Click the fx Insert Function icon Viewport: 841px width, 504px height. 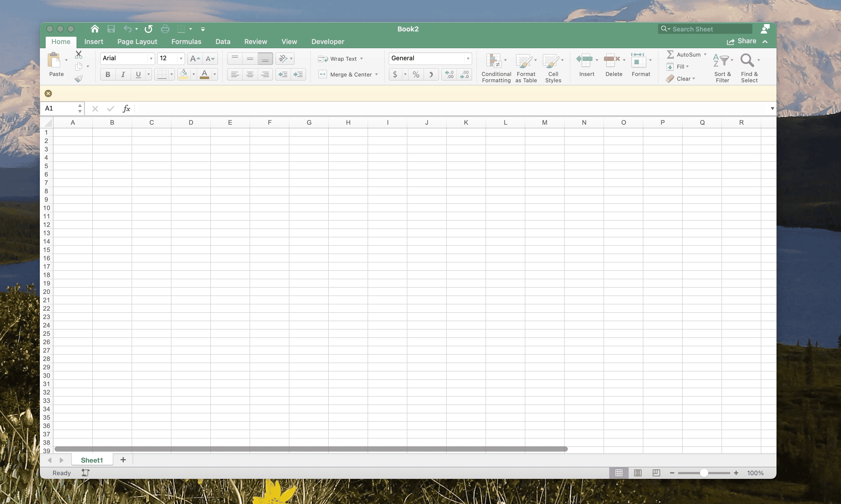[x=126, y=109]
